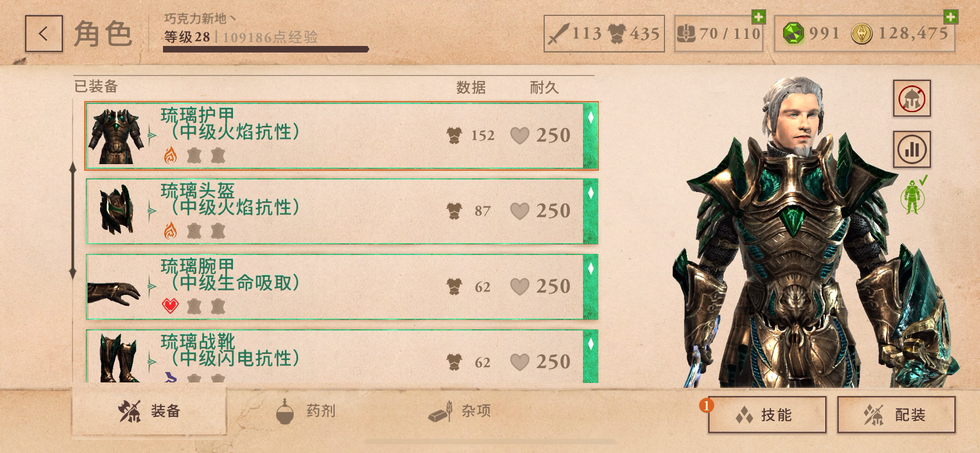980x453 pixels.
Task: Expand 琉璃护甲 green side handle
Action: click(590, 136)
